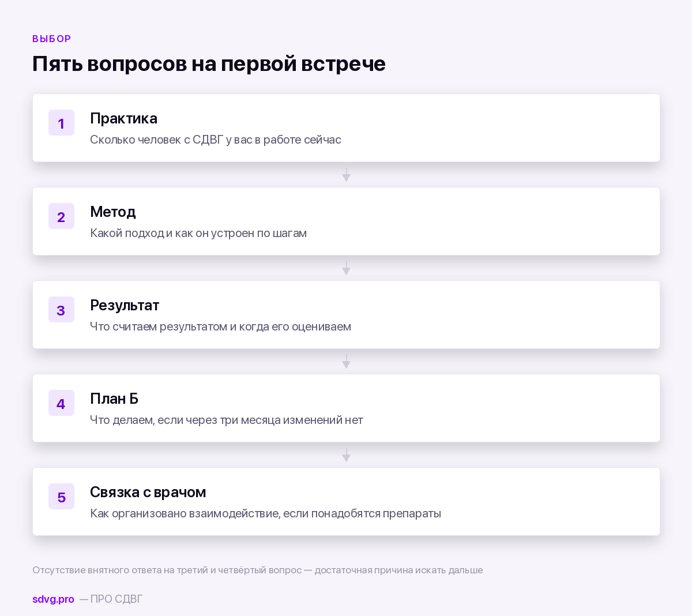The image size is (692, 616).
Task: Open the sdvg.pro link
Action: (x=53, y=599)
